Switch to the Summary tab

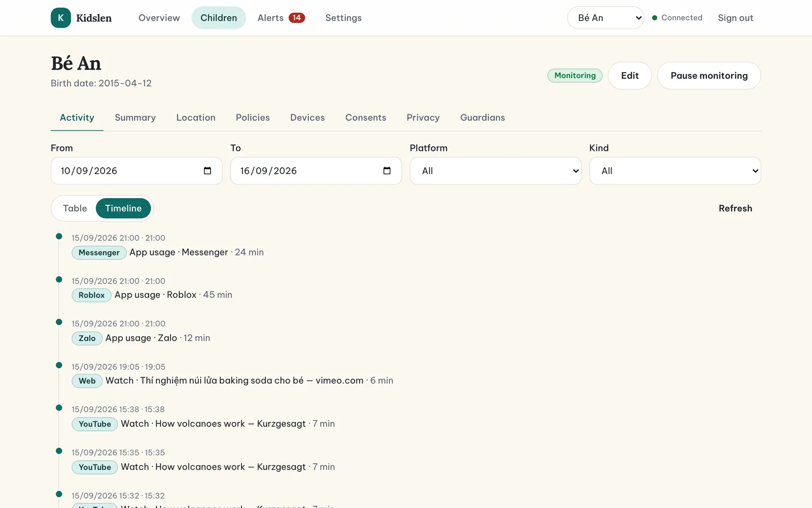[135, 117]
